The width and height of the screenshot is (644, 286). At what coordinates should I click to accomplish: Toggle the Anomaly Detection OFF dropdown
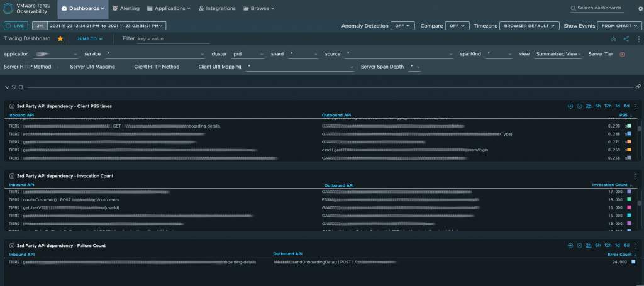pyautogui.click(x=402, y=26)
